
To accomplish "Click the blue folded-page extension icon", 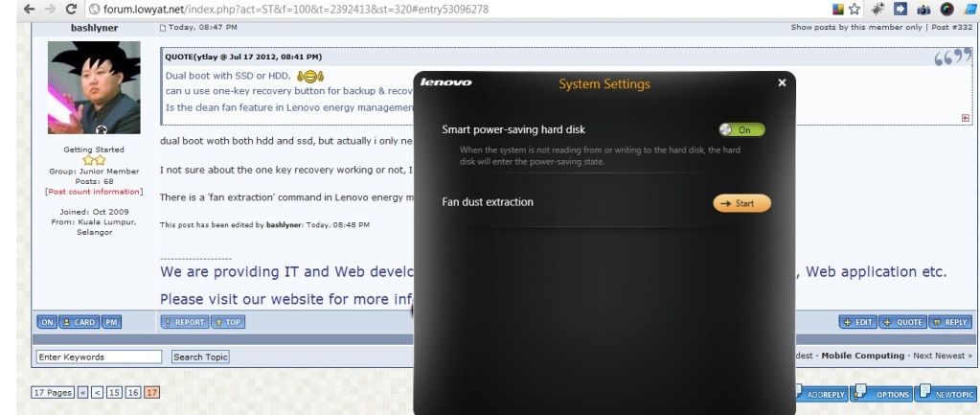I will [972, 9].
